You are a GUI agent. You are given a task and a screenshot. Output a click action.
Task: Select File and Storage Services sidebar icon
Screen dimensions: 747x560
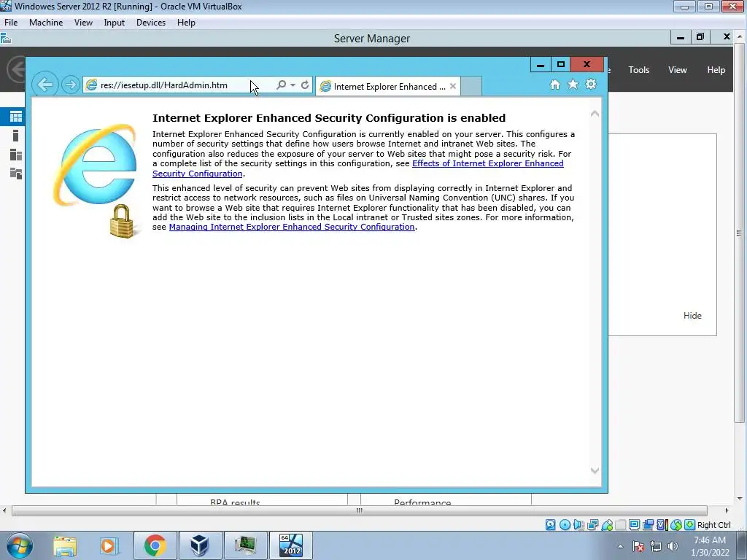click(16, 174)
